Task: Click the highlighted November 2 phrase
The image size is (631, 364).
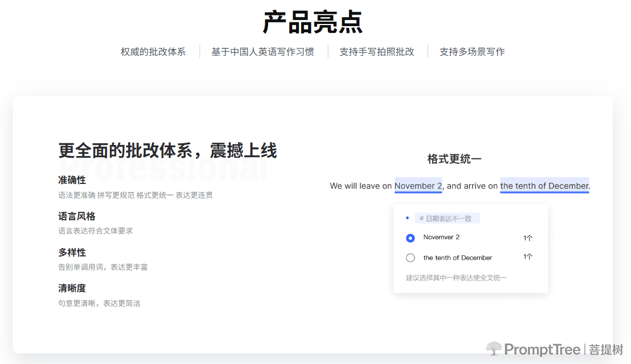Action: coord(418,186)
